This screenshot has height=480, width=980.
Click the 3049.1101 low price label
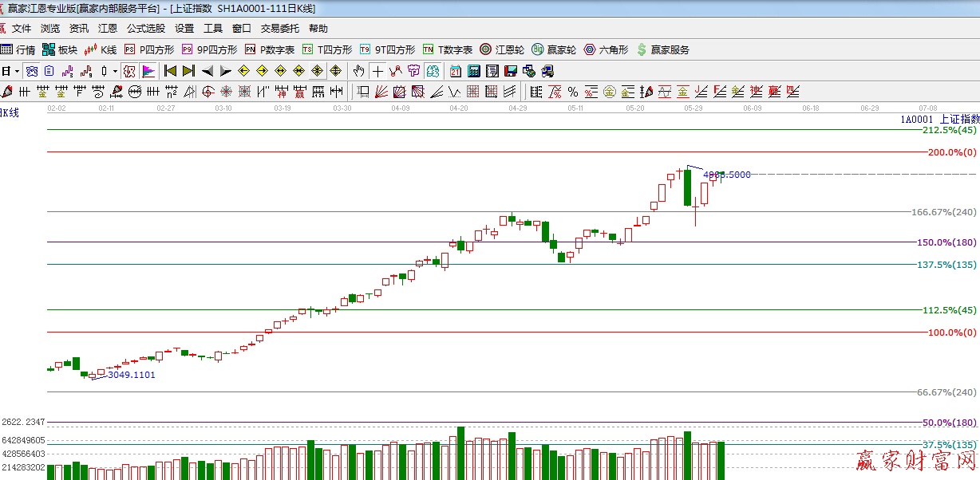click(132, 375)
